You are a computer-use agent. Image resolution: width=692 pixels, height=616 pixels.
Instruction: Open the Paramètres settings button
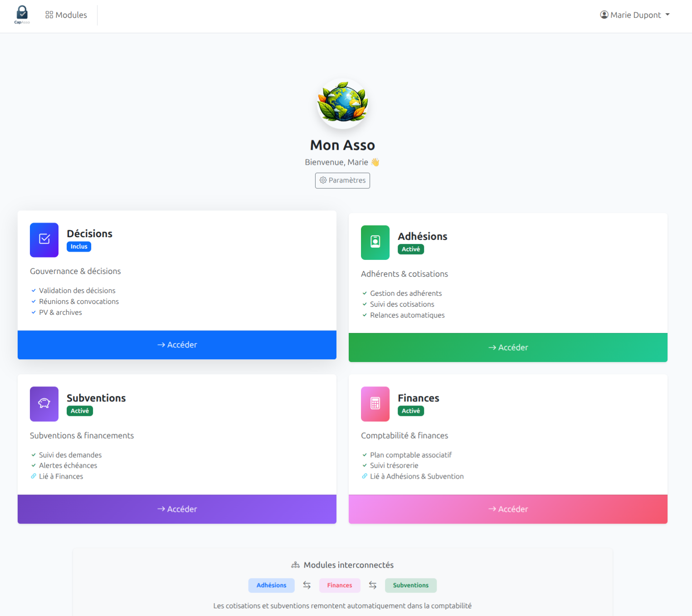click(342, 181)
